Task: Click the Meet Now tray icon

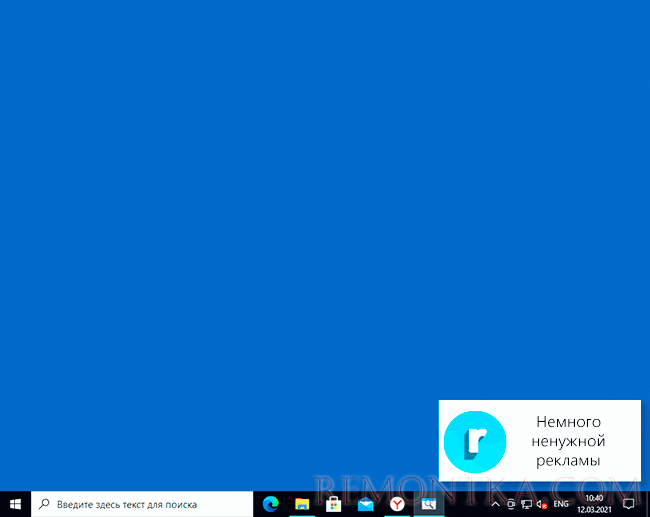Action: point(511,504)
